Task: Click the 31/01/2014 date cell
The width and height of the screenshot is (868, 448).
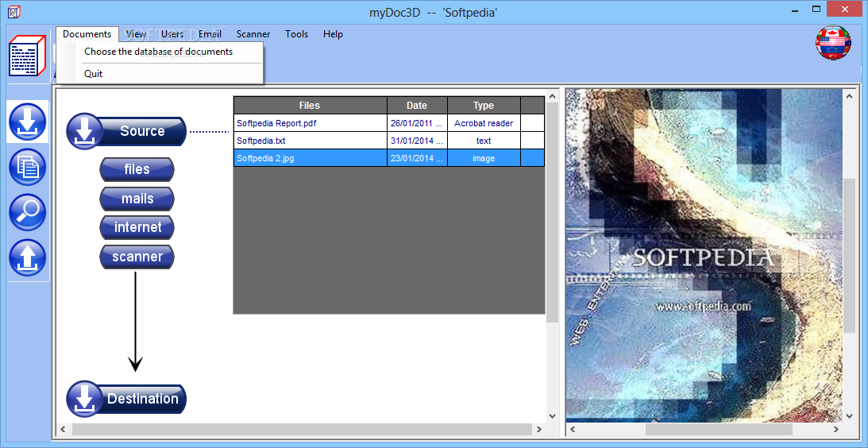Action: [x=417, y=141]
